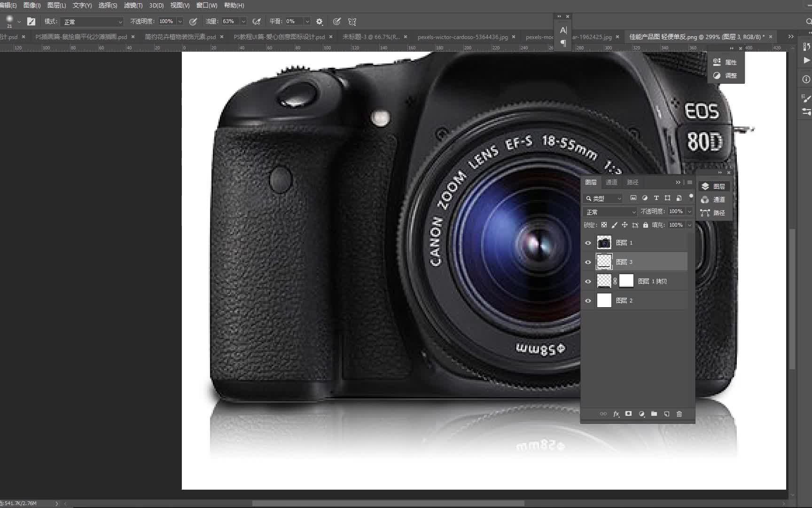The height and width of the screenshot is (508, 812).
Task: Hide layer 图层 3 with eye icon
Action: [x=588, y=262]
